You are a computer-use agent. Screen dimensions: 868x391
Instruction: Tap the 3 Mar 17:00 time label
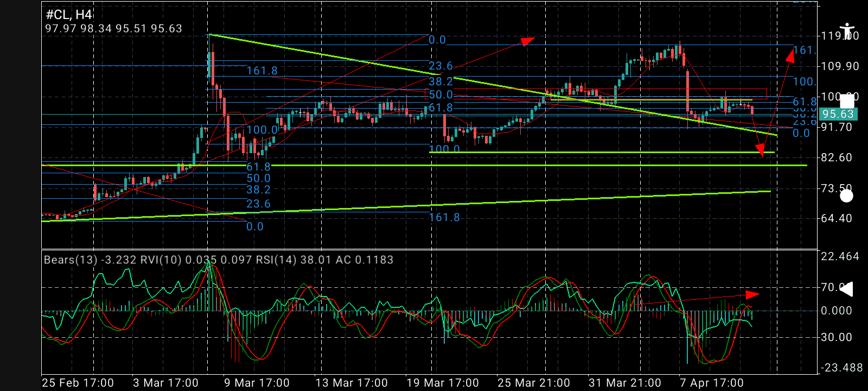pos(166,383)
